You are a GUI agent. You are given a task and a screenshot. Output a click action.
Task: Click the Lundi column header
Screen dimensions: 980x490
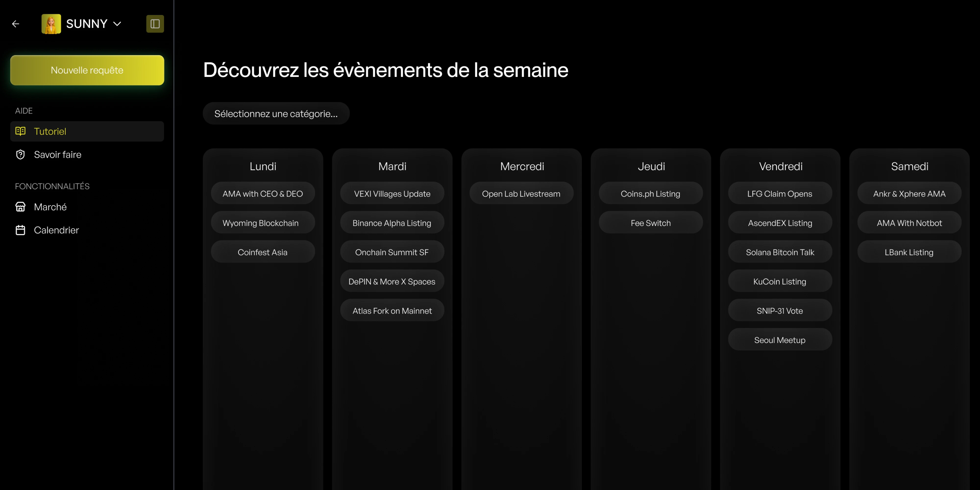(263, 166)
